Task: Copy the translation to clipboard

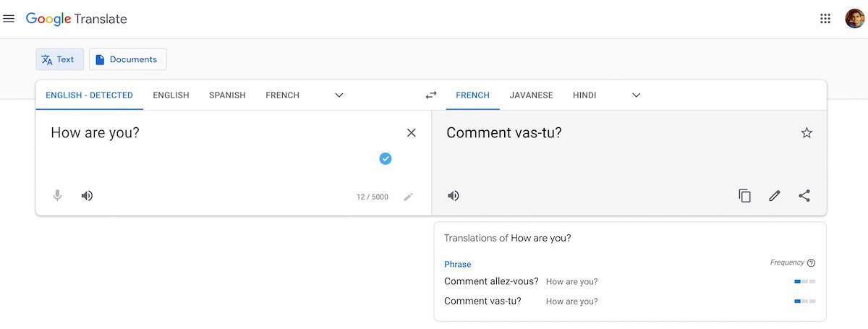Action: [744, 196]
